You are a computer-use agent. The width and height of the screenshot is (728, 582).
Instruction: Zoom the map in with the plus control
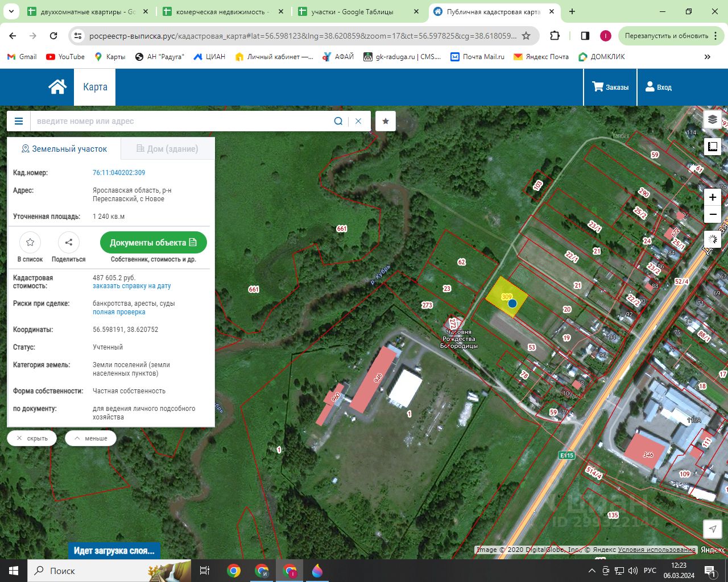pos(712,197)
